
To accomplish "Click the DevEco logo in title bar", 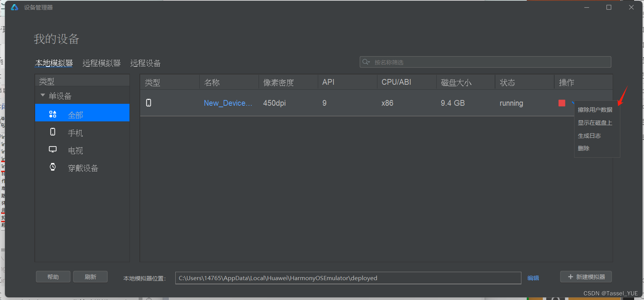I will [x=15, y=7].
